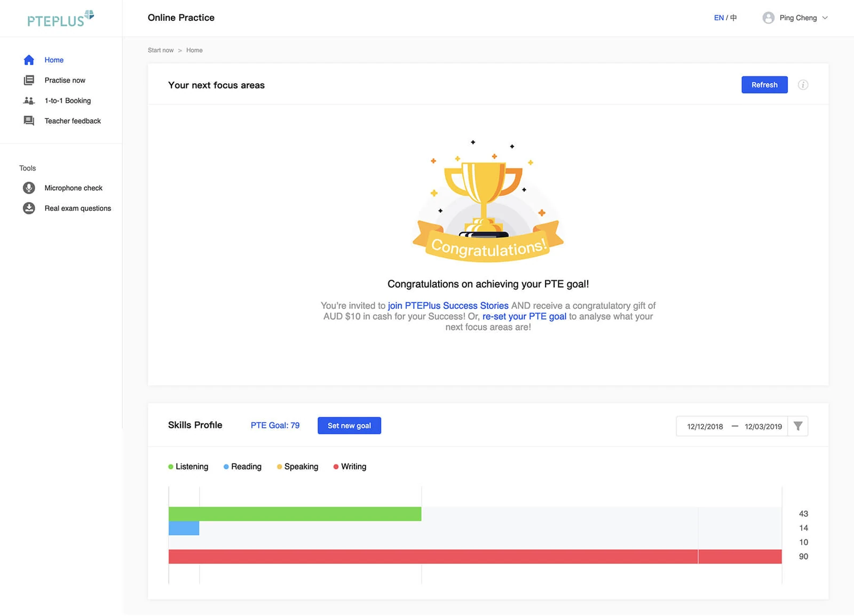Open Practise now in the sidebar
The width and height of the screenshot is (854, 616).
(65, 80)
